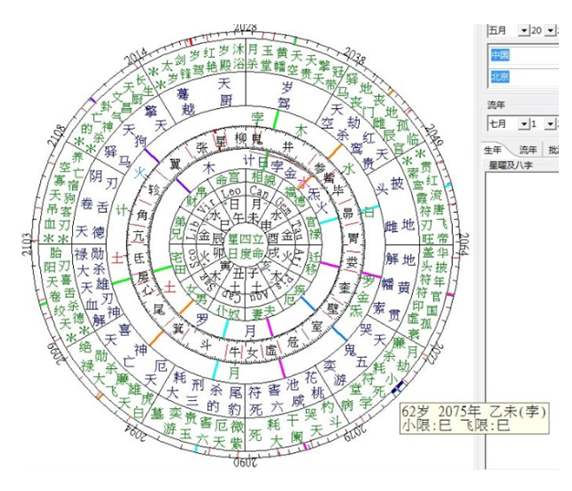This screenshot has height=491, width=572.
Task: Switch to the 生年 tab
Action: [x=492, y=150]
